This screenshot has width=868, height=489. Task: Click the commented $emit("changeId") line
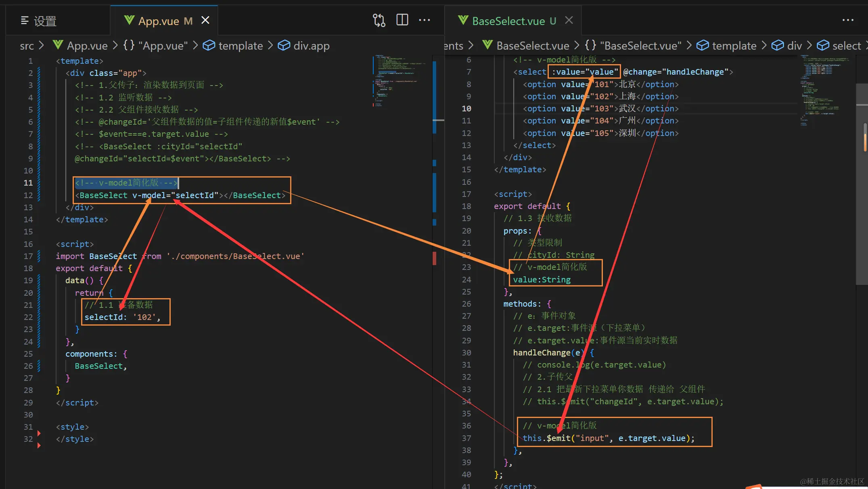(x=623, y=402)
